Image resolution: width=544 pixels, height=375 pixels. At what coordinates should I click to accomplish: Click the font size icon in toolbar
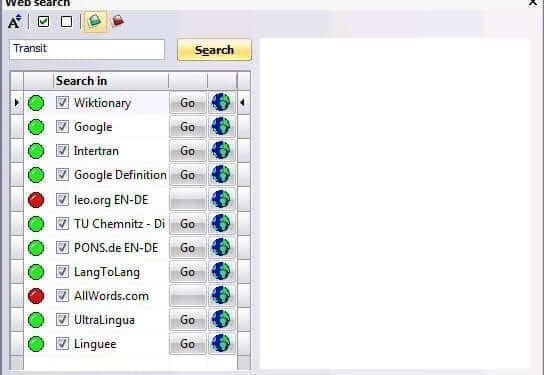click(15, 22)
